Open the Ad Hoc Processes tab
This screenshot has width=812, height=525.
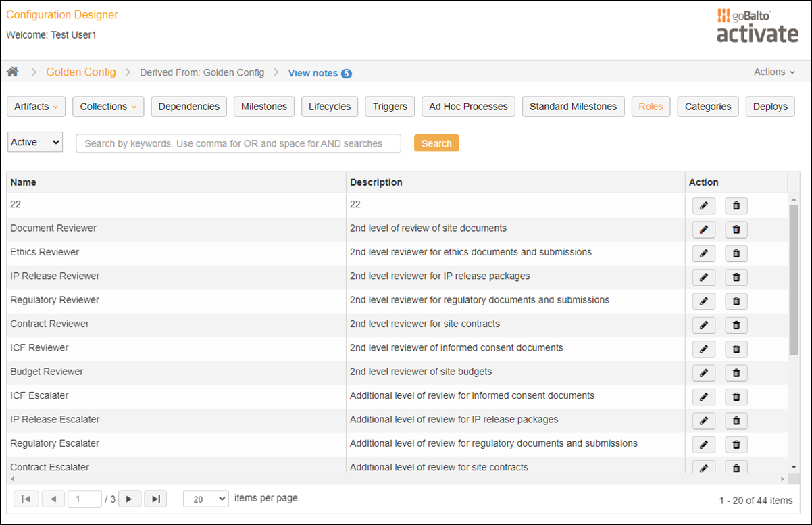click(x=468, y=107)
